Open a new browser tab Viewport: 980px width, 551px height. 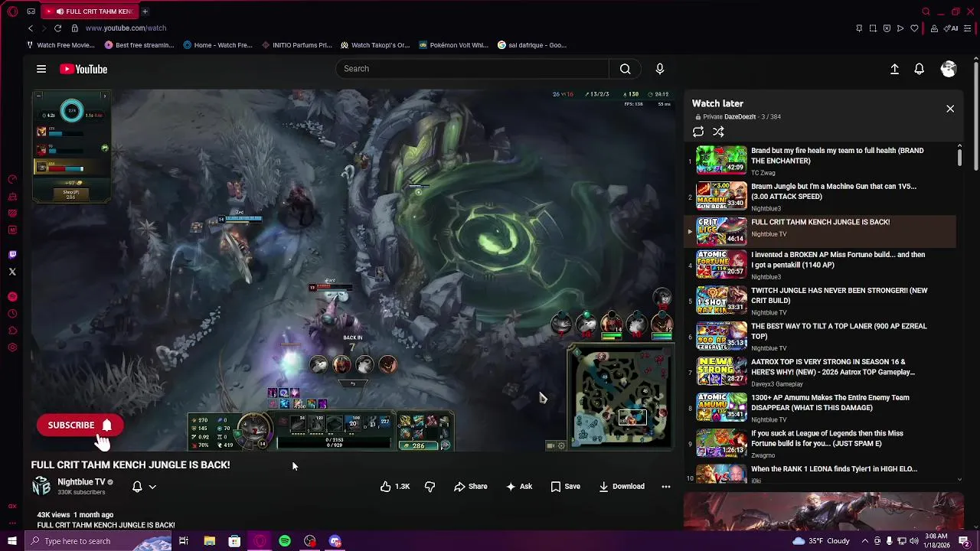tap(145, 11)
